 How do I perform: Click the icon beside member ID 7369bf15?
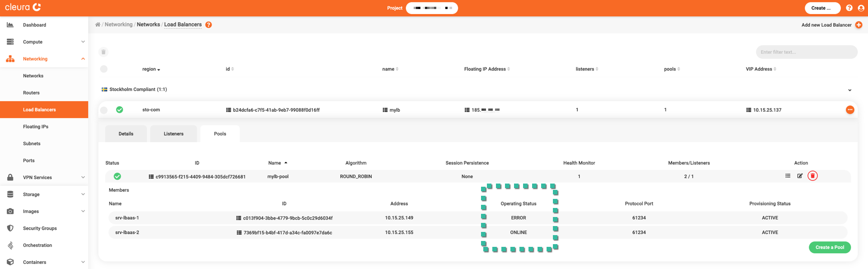(x=239, y=233)
